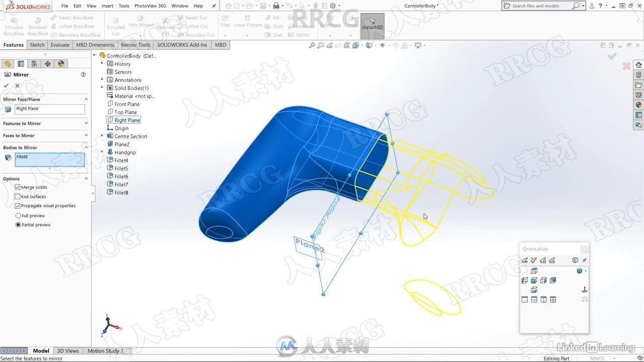This screenshot has width=644, height=362.
Task: Expand the Centre Section feature node
Action: pyautogui.click(x=102, y=136)
